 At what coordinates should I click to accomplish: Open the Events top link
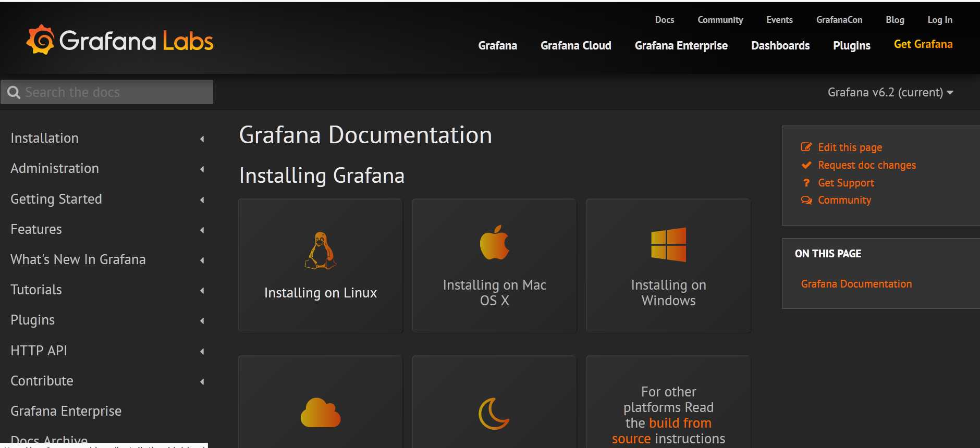click(x=779, y=20)
